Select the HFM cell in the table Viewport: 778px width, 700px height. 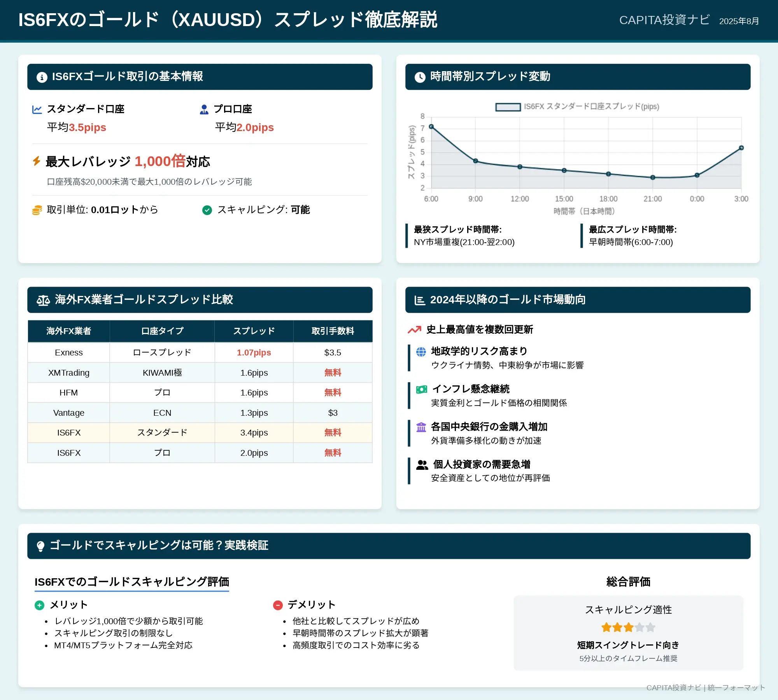(69, 392)
